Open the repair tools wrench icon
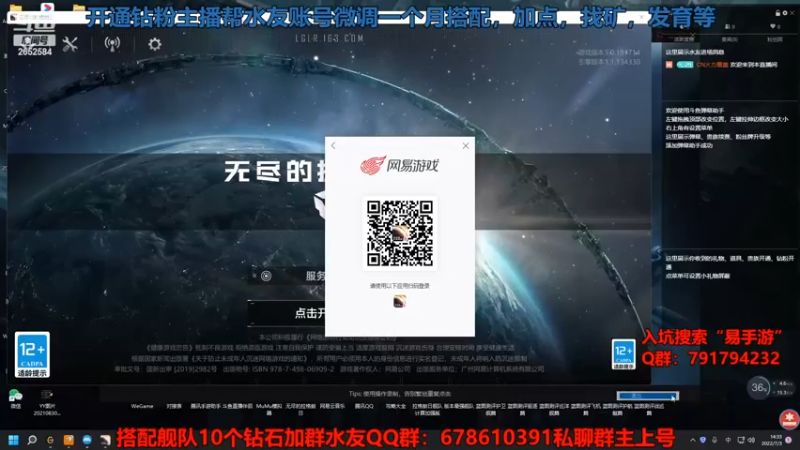The height and width of the screenshot is (450, 800). click(x=70, y=44)
